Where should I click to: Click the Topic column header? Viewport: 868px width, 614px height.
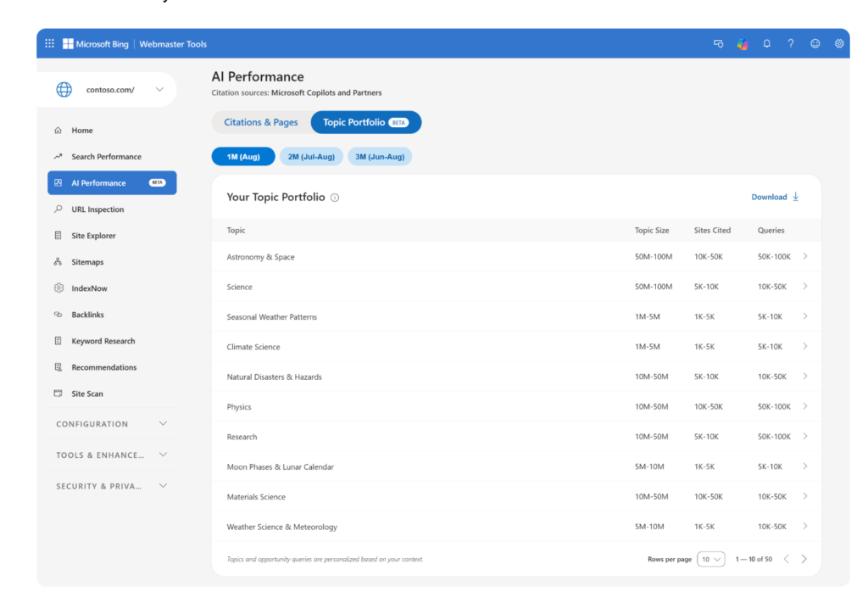point(236,231)
